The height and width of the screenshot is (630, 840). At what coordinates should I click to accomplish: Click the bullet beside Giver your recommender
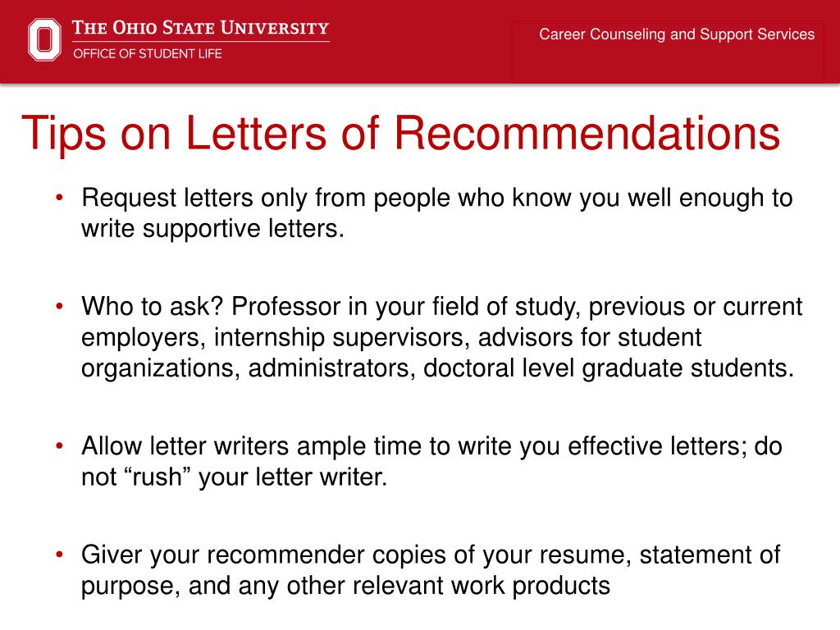[x=59, y=555]
